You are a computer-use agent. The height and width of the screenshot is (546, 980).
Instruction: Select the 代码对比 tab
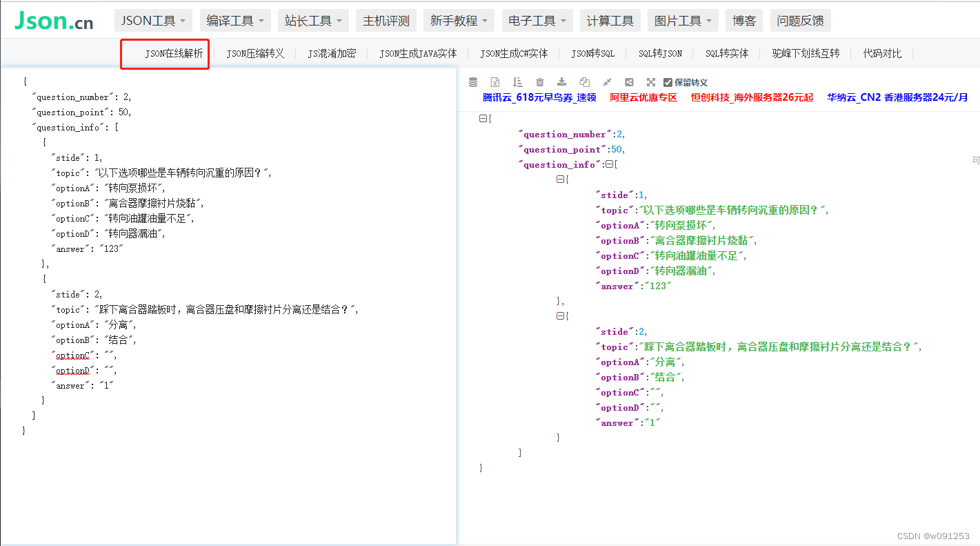(x=882, y=53)
